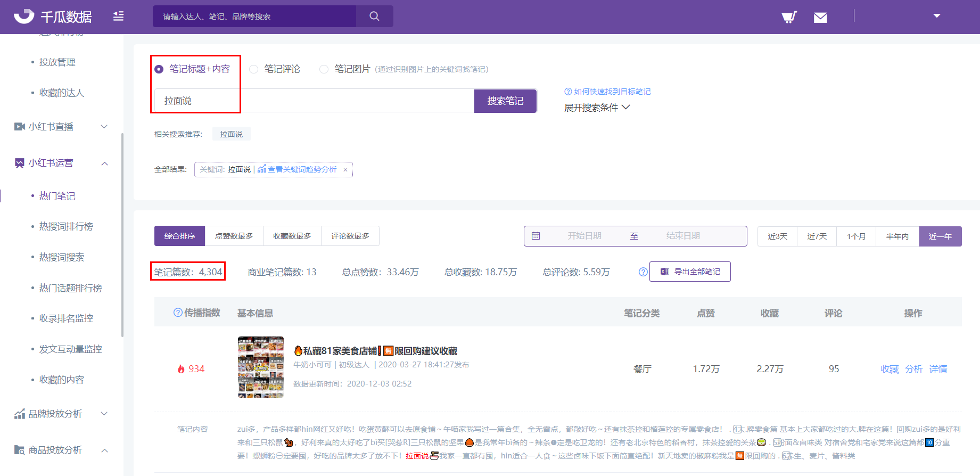Click the 搜索笔记 button
The height and width of the screenshot is (476, 980).
(x=505, y=101)
